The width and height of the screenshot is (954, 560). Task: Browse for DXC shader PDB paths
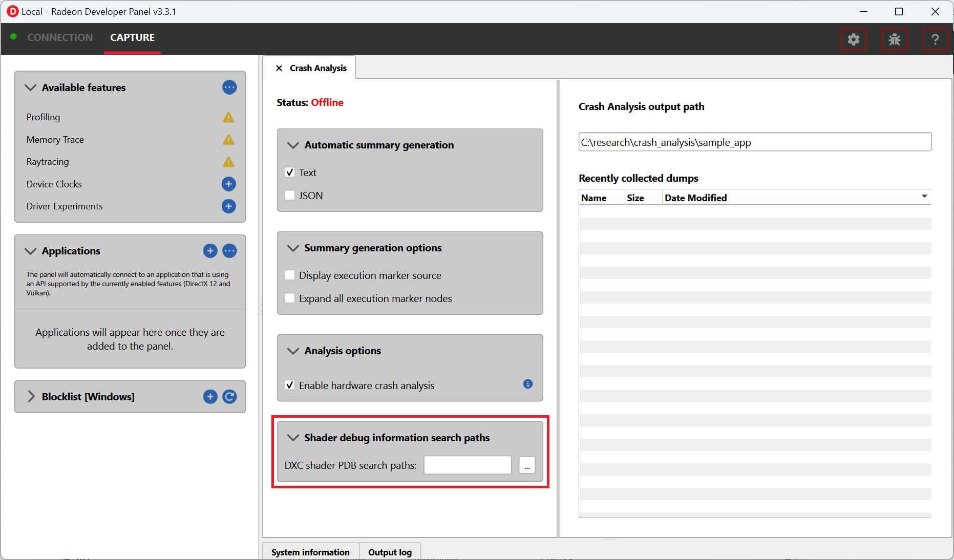click(x=527, y=465)
